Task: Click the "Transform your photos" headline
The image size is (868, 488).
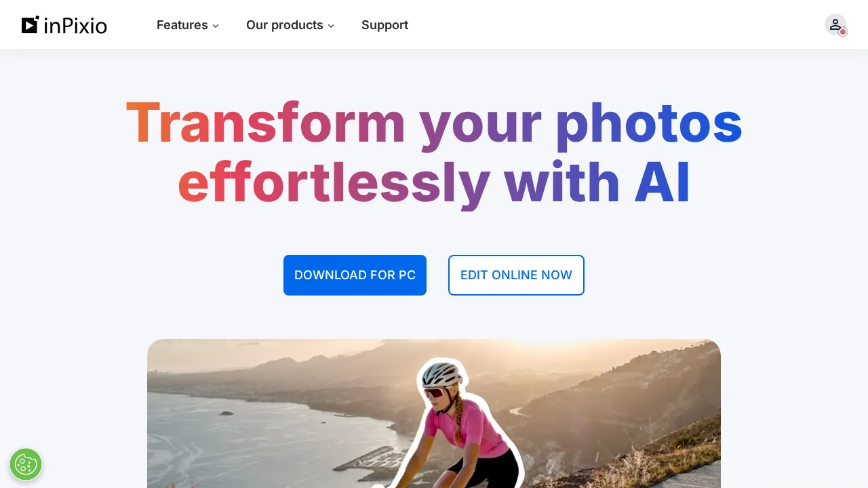Action: [x=434, y=123]
